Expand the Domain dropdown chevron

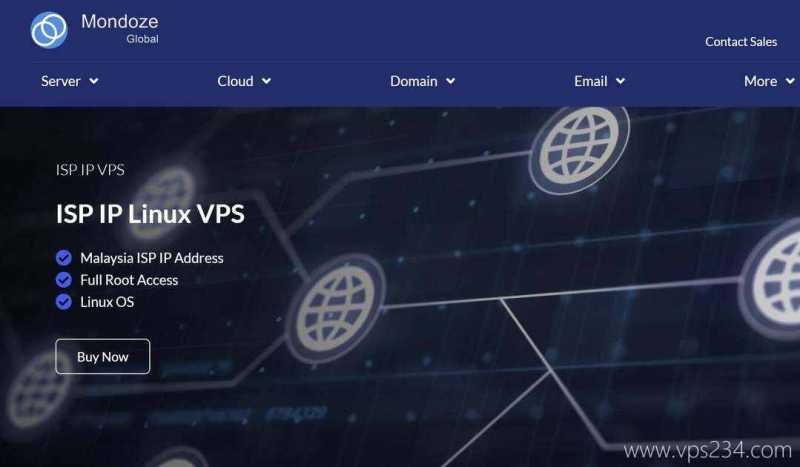pos(451,81)
